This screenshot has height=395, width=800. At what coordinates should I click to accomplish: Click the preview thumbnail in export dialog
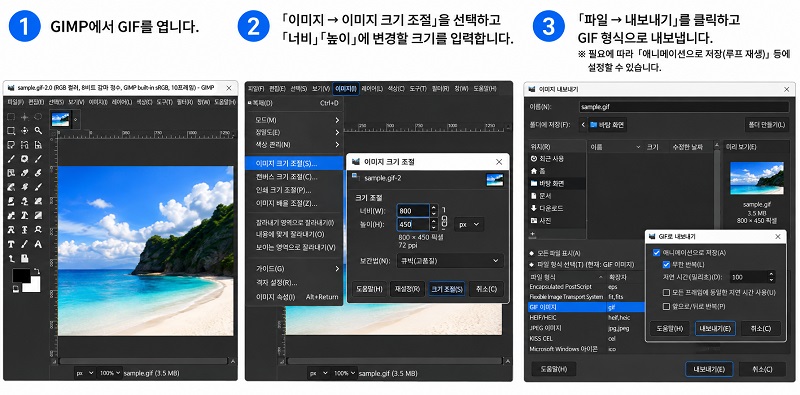[756, 178]
